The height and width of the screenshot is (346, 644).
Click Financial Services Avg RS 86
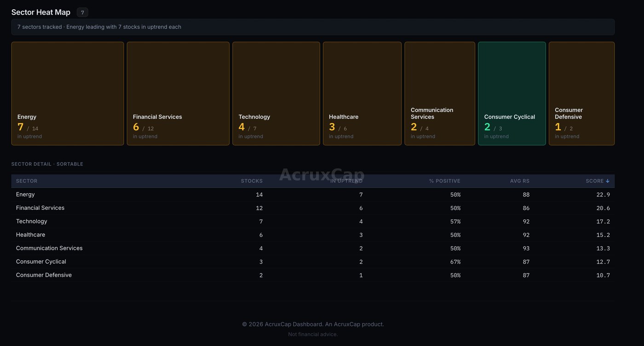coord(526,208)
